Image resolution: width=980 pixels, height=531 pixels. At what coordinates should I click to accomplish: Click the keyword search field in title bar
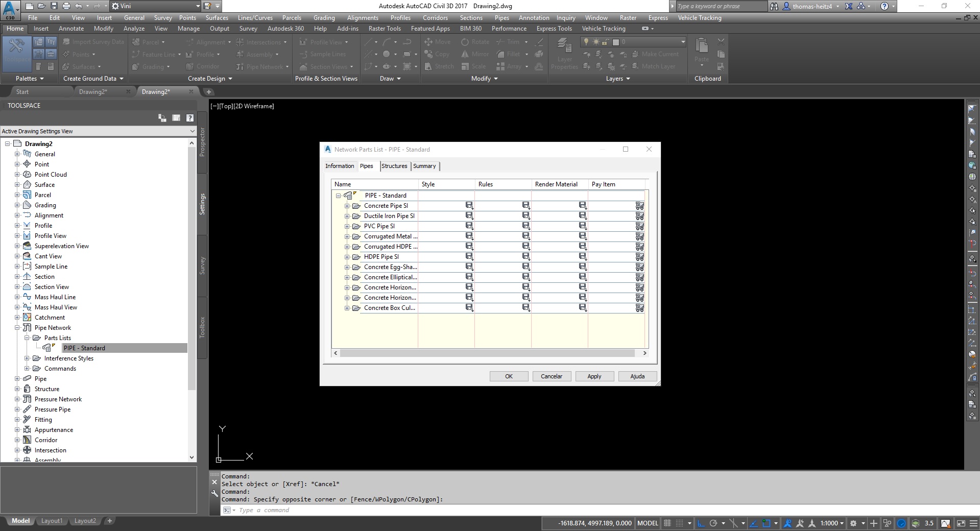721,6
